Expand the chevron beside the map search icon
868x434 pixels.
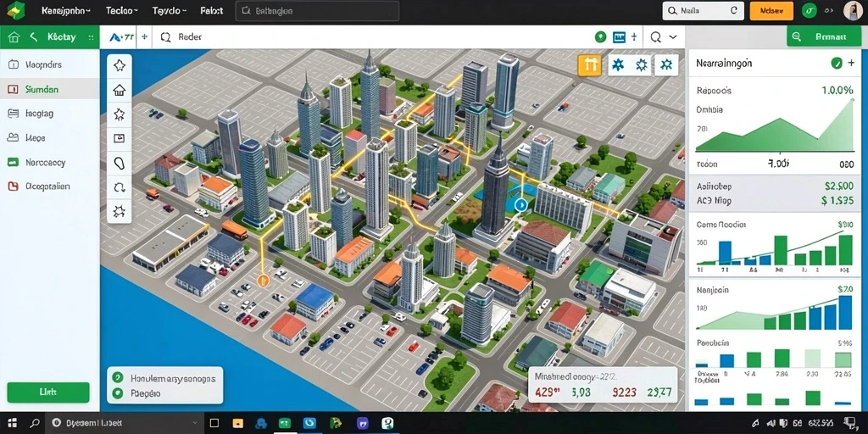click(x=673, y=37)
